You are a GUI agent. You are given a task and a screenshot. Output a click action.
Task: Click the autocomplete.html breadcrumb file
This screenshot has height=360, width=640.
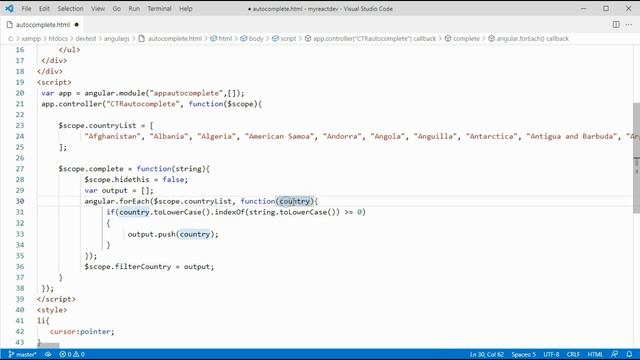[170, 38]
